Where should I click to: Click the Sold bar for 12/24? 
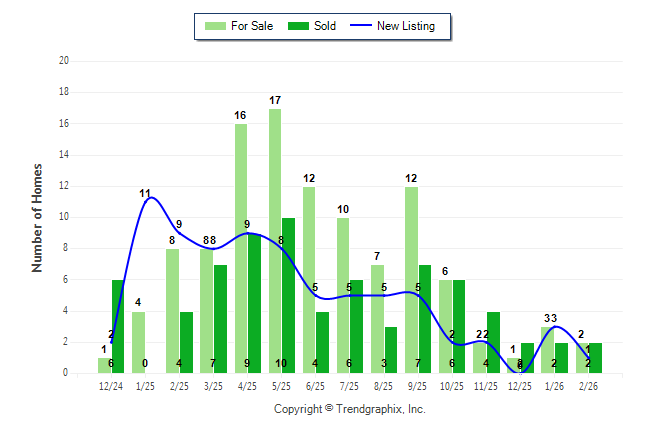click(118, 326)
